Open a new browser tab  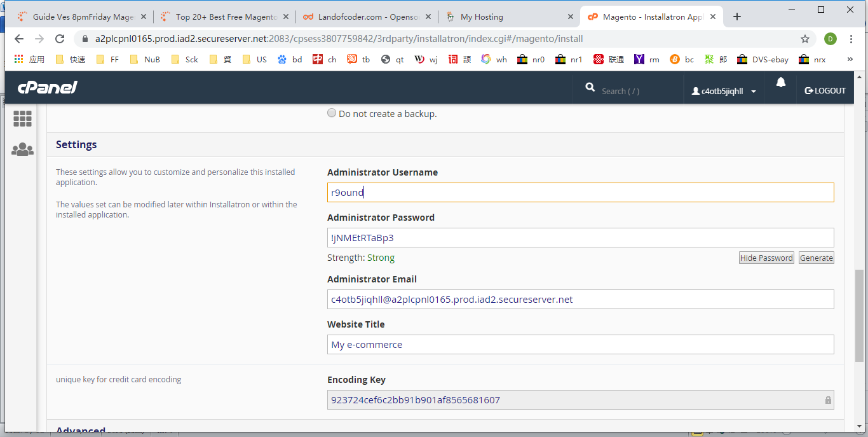point(737,17)
